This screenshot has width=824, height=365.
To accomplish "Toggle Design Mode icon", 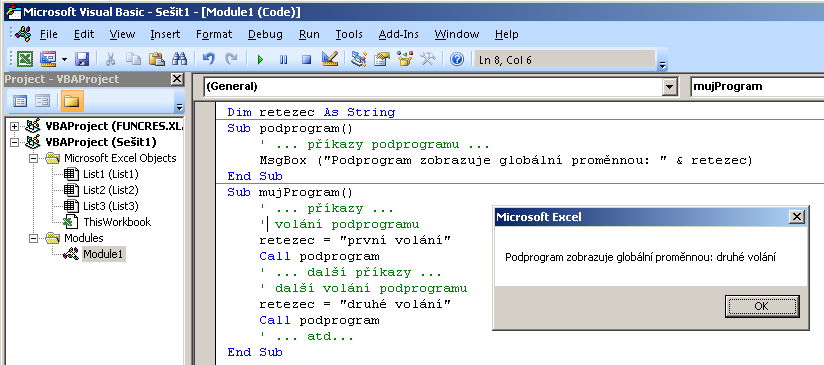I will (x=329, y=59).
